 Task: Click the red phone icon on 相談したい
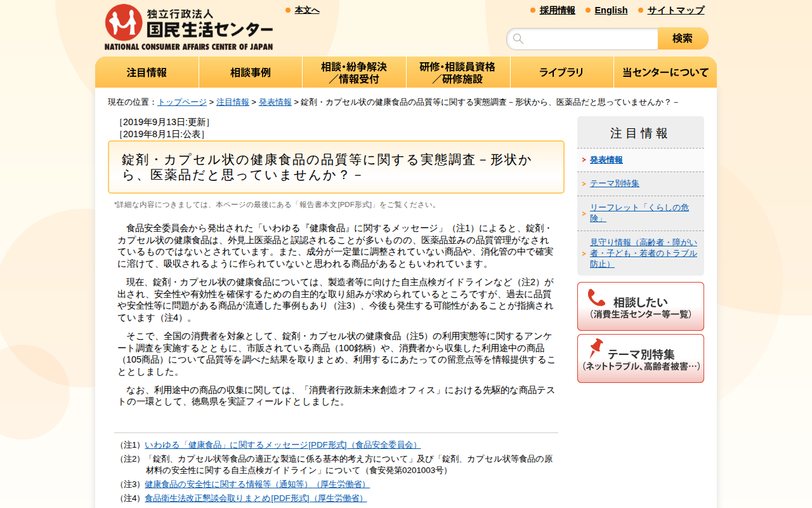tap(596, 298)
